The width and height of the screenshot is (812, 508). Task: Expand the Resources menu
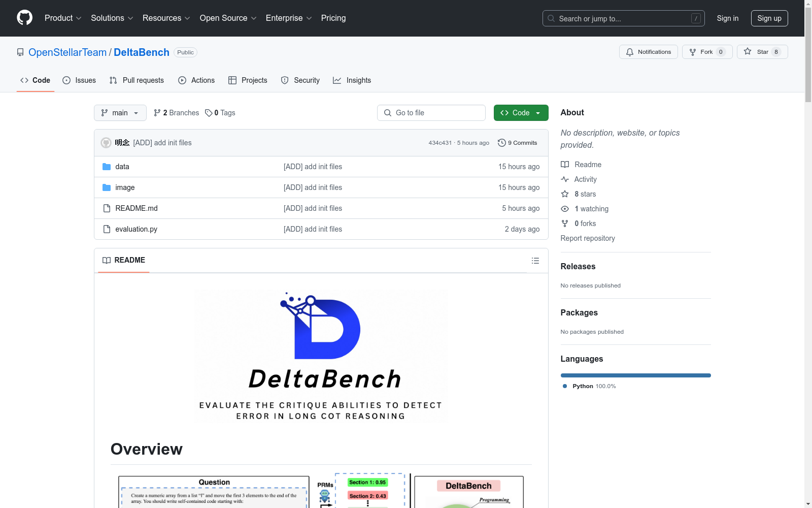(x=166, y=18)
